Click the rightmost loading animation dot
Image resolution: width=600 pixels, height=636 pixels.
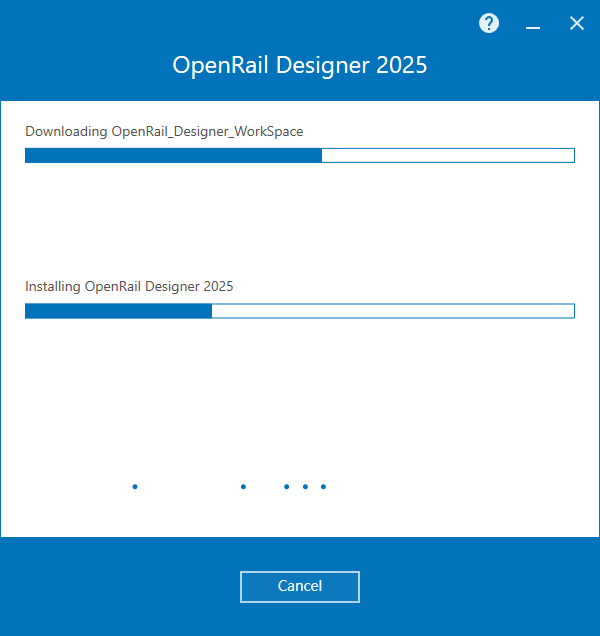pyautogui.click(x=324, y=487)
